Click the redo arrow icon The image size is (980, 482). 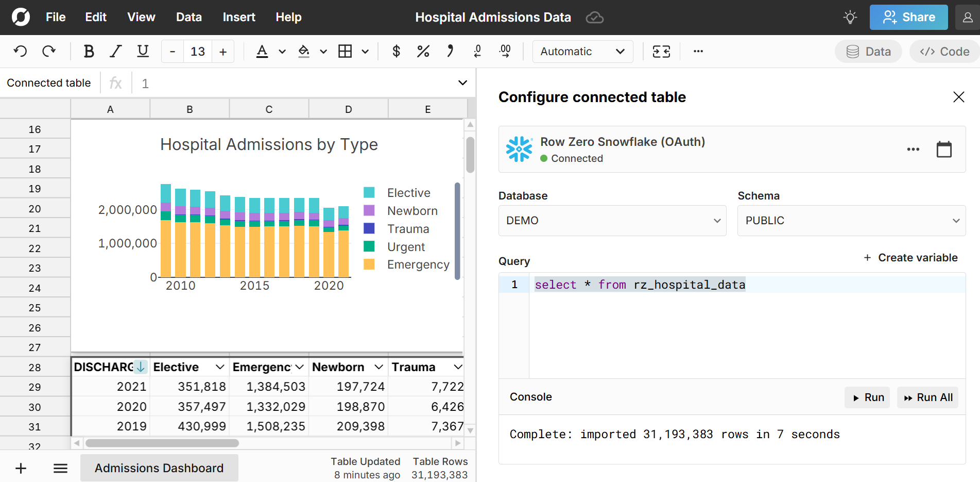(49, 51)
